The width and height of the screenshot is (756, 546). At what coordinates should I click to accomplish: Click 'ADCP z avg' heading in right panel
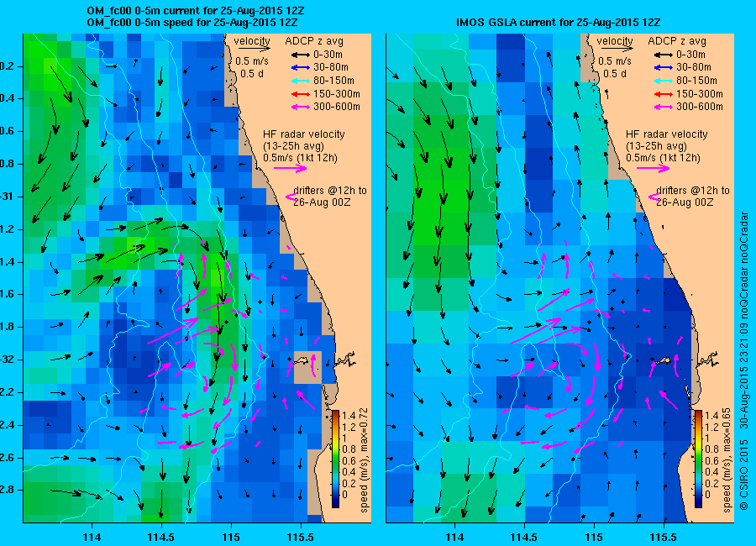point(677,41)
